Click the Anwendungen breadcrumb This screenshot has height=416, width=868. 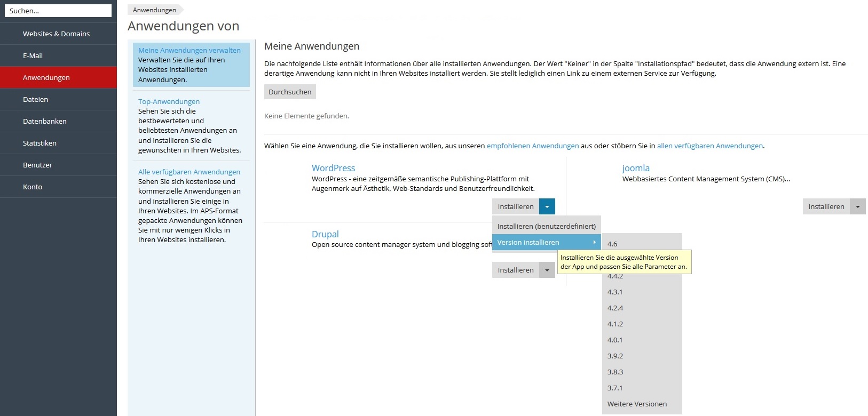(x=154, y=10)
